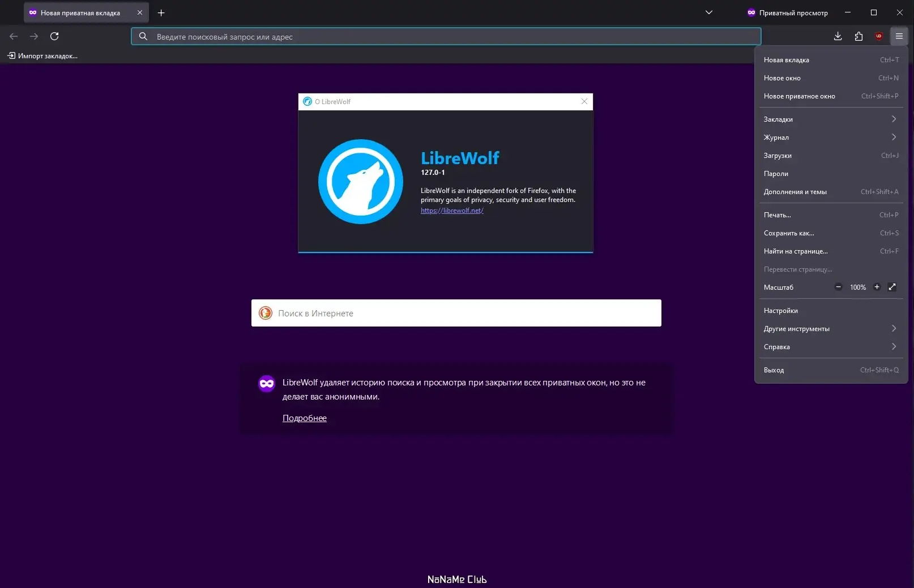Select Новая вкладка menu item
Image resolution: width=914 pixels, height=588 pixels.
tap(831, 60)
